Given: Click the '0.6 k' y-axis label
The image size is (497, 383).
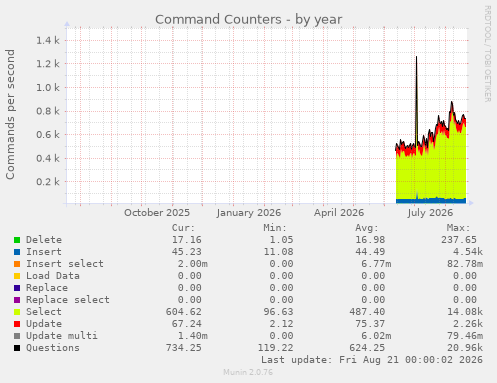Looking at the screenshot, I should click(x=48, y=135).
